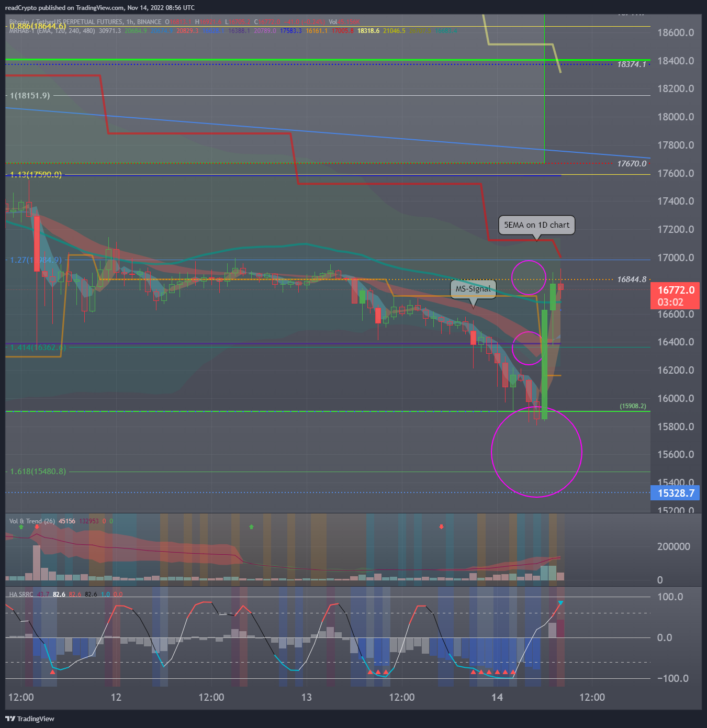707x728 pixels.
Task: Click the 43.7 value in HA SRRC
Action: point(43,595)
